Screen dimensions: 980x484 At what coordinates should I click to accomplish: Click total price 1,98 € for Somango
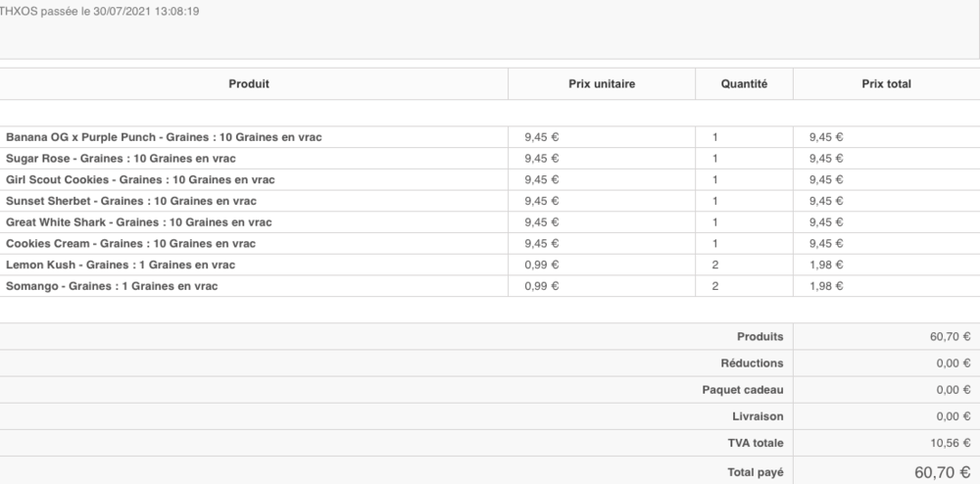click(826, 286)
